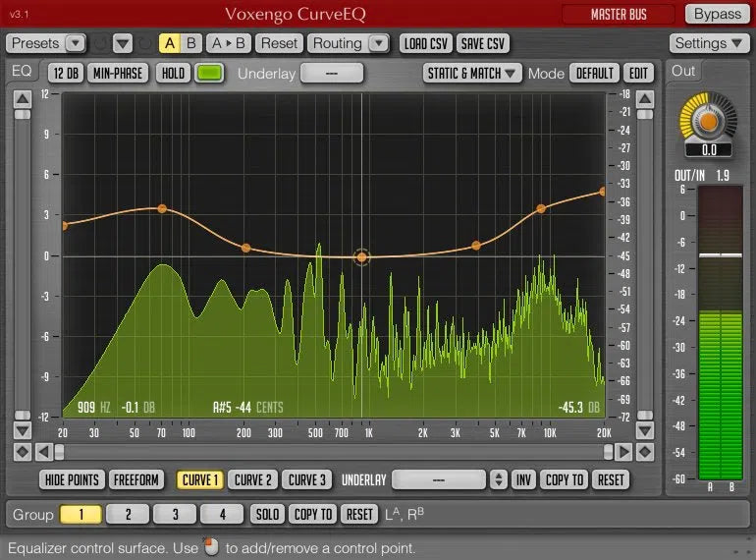The height and width of the screenshot is (560, 756).
Task: Toggle SOLO for the group
Action: 267,514
